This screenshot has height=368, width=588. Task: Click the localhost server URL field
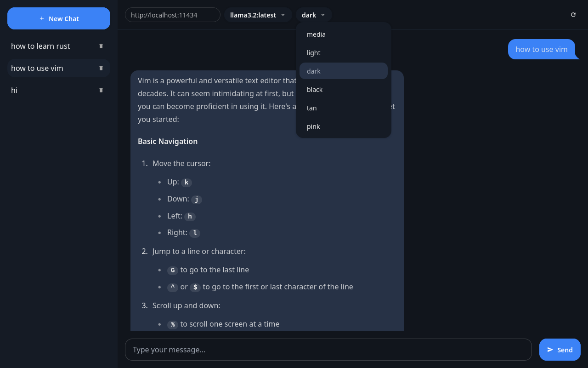coord(172,15)
